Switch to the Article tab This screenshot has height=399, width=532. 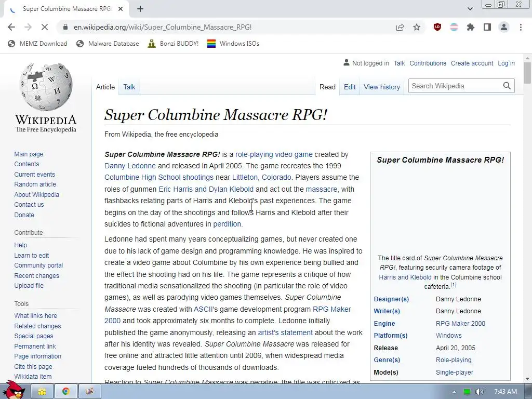(105, 87)
